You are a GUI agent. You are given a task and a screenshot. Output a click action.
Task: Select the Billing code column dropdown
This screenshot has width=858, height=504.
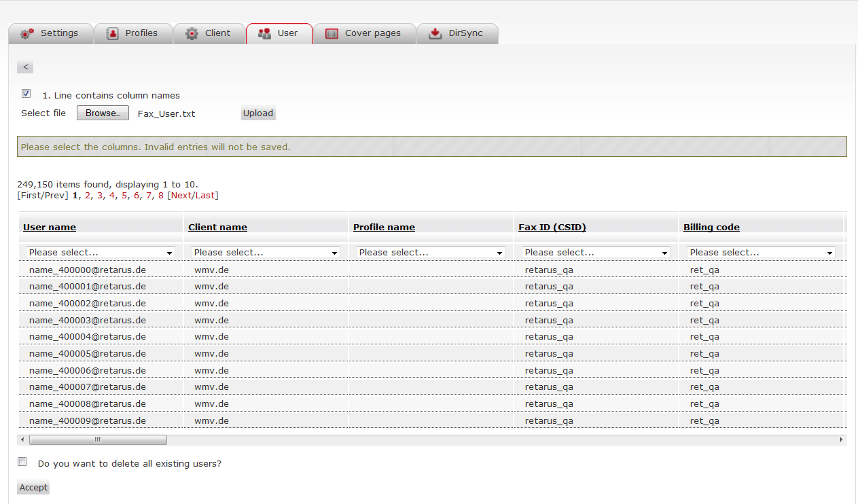pyautogui.click(x=761, y=252)
